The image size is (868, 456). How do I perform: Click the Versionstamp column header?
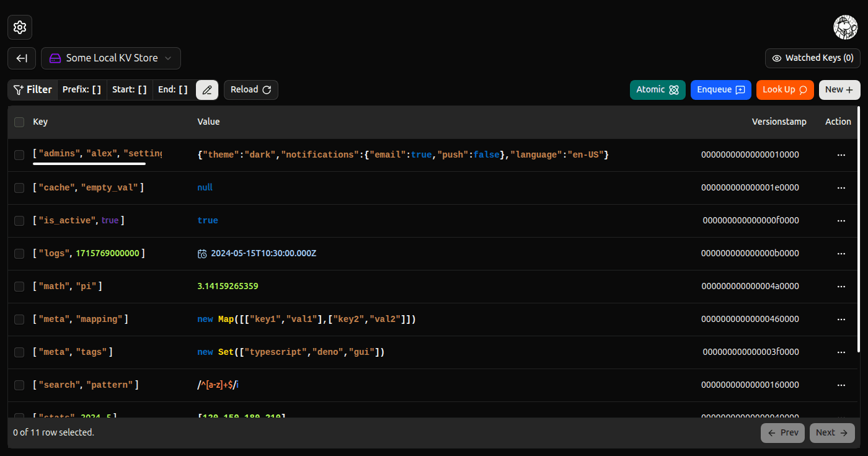tap(779, 122)
